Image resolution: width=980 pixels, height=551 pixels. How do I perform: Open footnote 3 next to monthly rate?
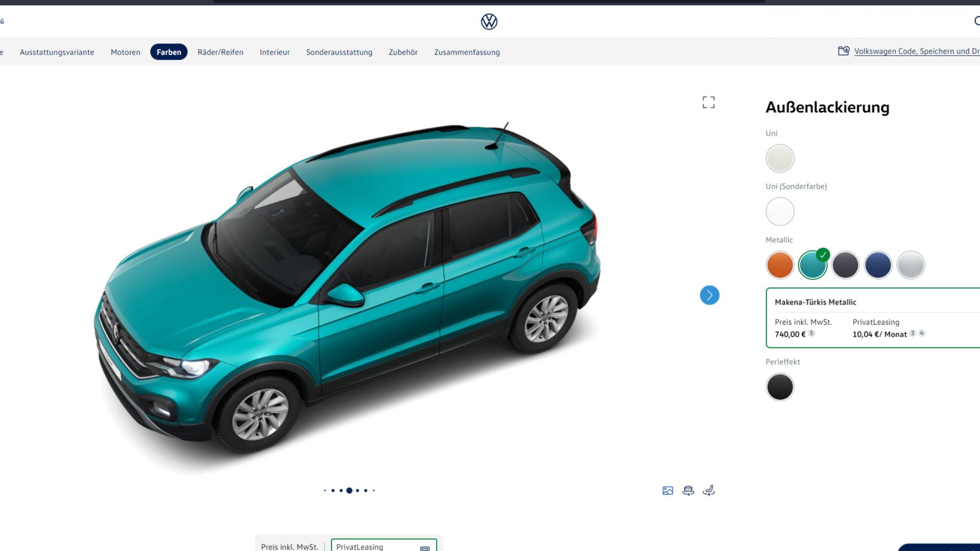click(913, 333)
